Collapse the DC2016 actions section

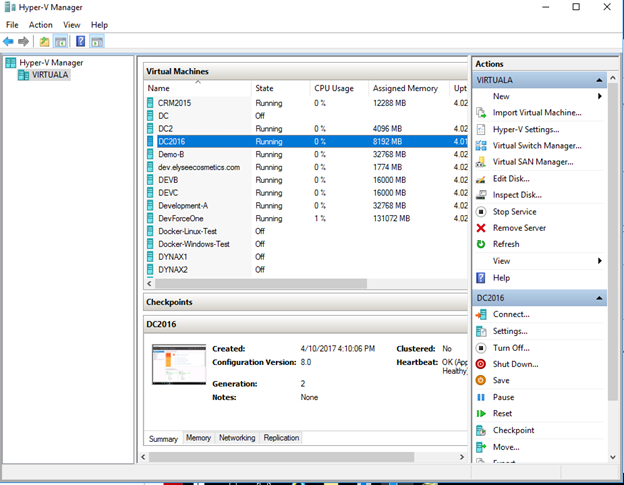point(599,298)
